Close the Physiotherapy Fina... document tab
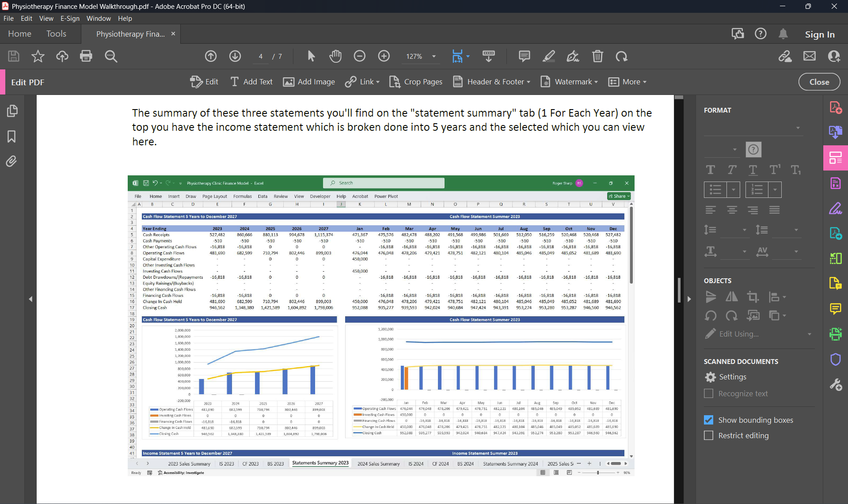This screenshot has width=848, height=504. coord(173,34)
